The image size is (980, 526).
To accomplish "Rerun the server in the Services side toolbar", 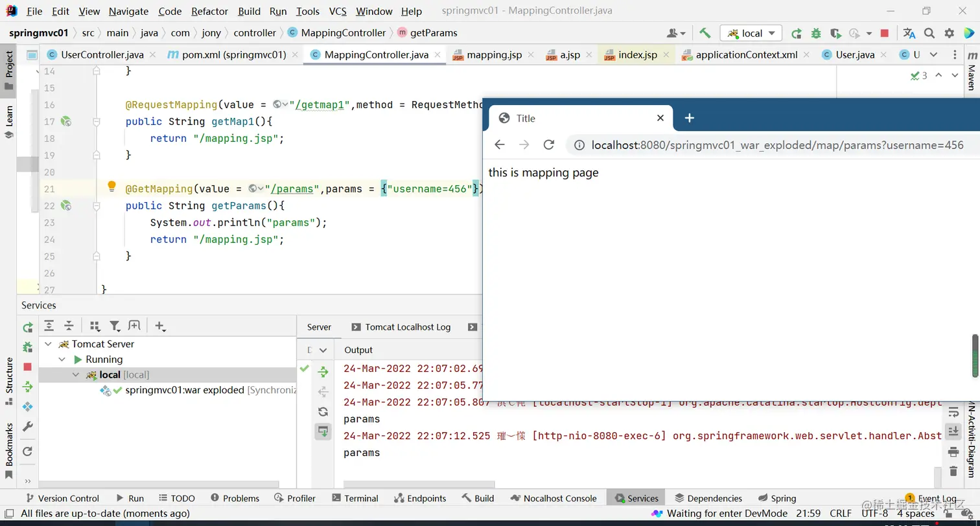I will [x=27, y=327].
